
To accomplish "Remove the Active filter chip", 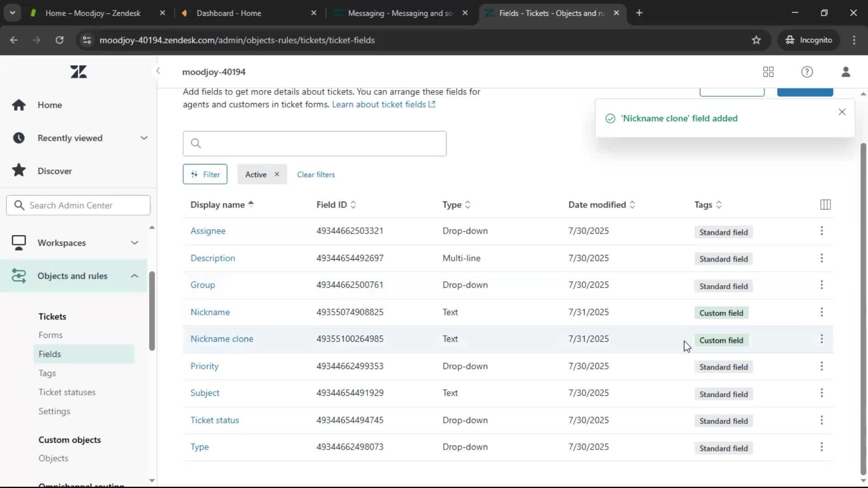I will (277, 174).
